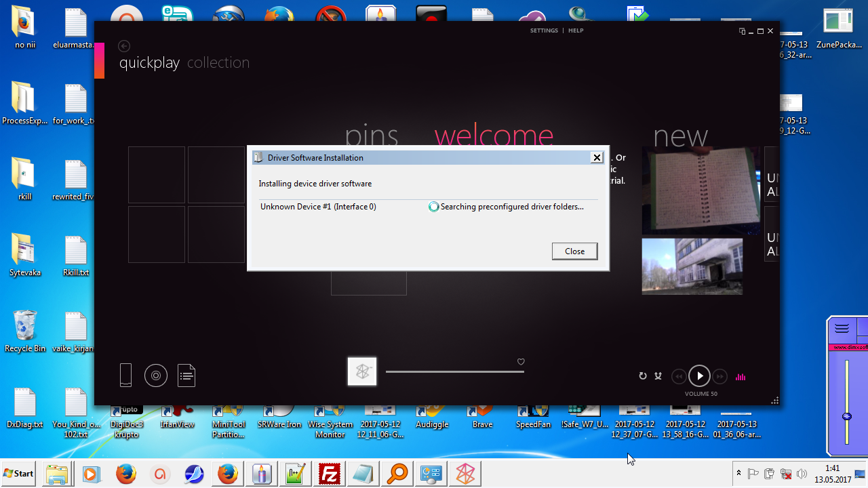
Task: Switch to the quickplay tab
Action: (x=149, y=63)
